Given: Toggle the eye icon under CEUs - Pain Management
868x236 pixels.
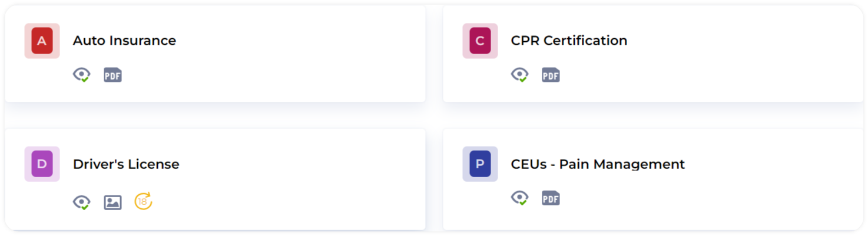Looking at the screenshot, I should click(x=519, y=198).
